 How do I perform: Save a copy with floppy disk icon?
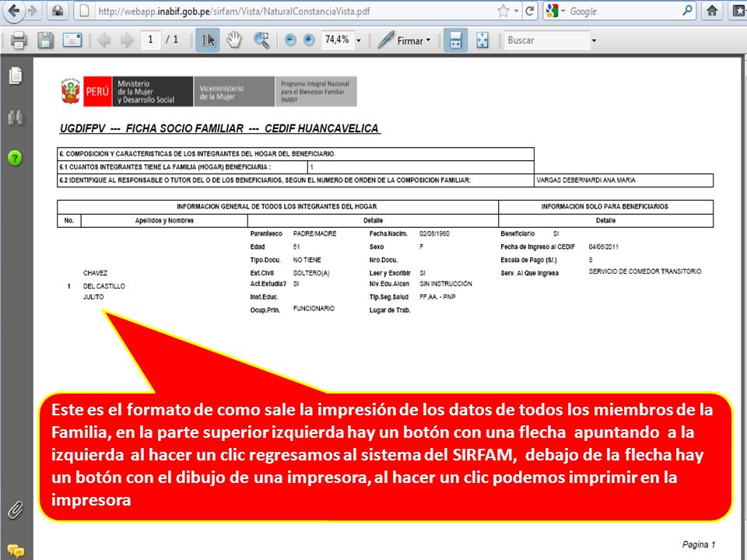[x=45, y=40]
